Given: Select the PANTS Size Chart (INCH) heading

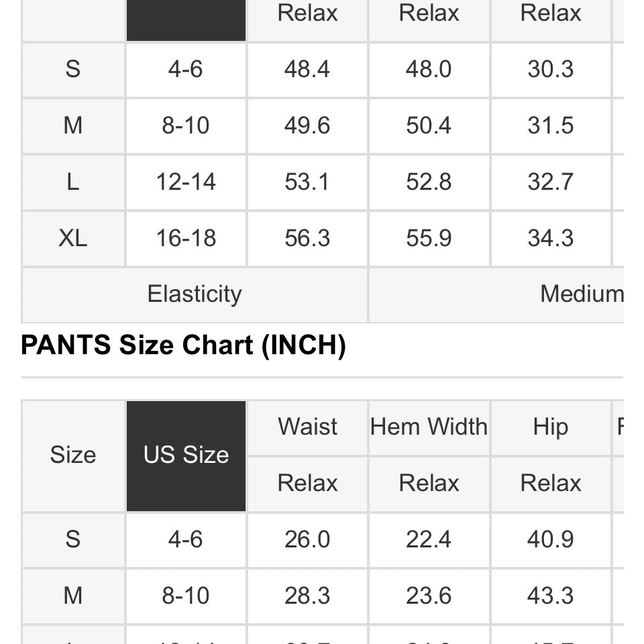Looking at the screenshot, I should (183, 345).
